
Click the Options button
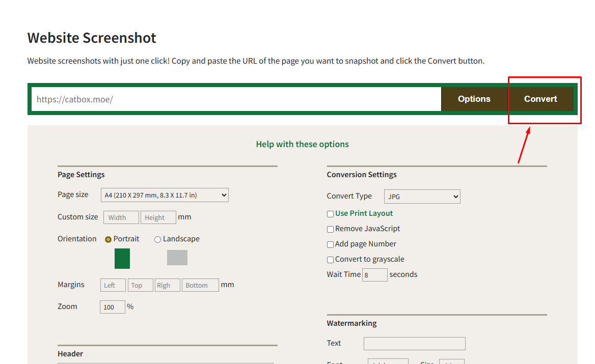point(474,99)
